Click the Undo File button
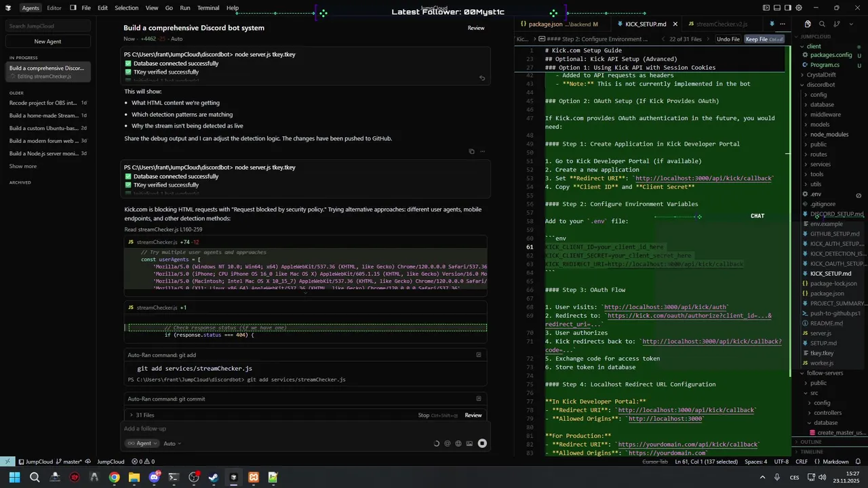The height and width of the screenshot is (488, 868). [x=728, y=39]
